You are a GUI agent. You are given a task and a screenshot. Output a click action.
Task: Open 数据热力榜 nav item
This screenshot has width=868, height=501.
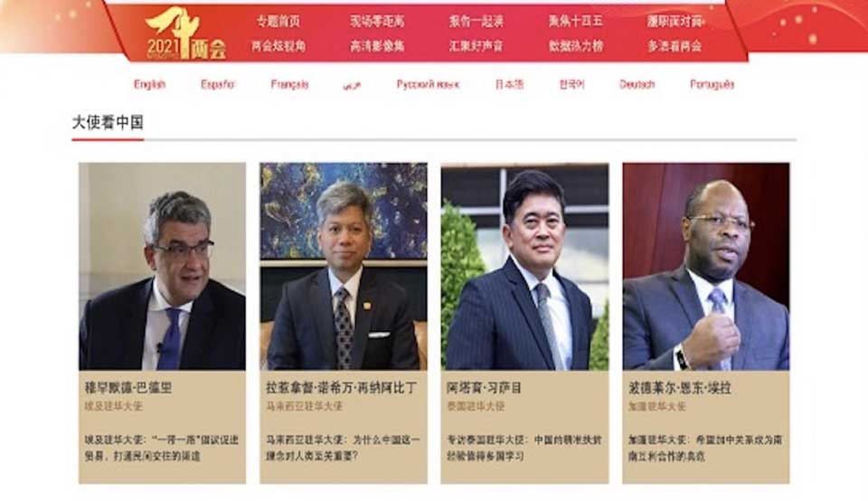click(575, 46)
